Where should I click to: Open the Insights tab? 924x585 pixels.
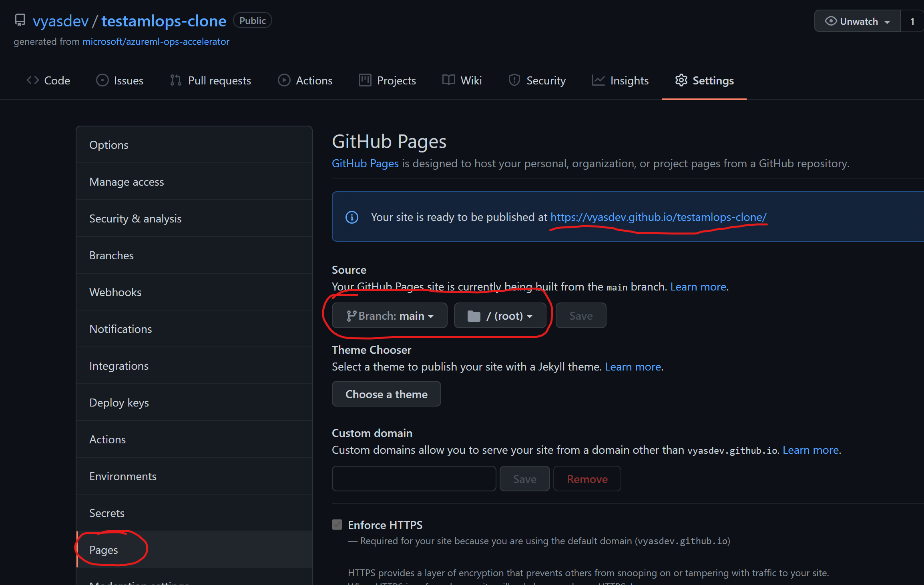coord(621,80)
